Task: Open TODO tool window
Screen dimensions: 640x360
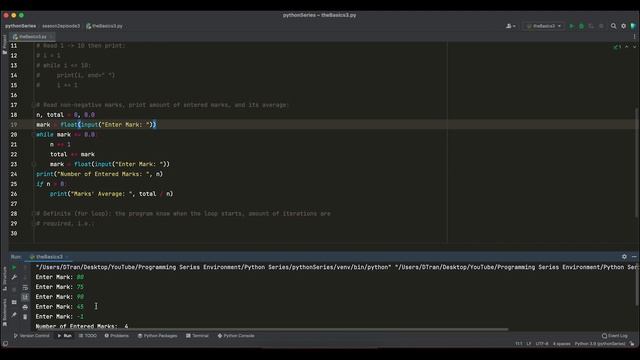Action: 88,336
